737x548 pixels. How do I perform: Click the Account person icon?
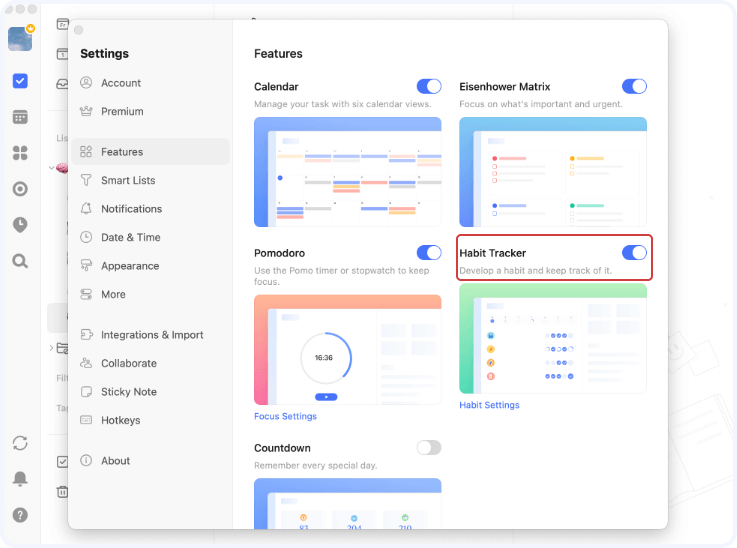(x=86, y=83)
